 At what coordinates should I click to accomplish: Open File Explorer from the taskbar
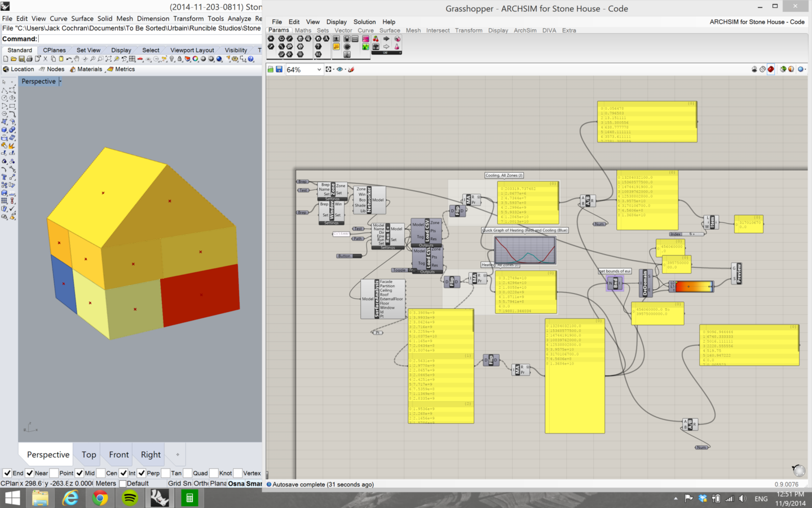tap(41, 498)
